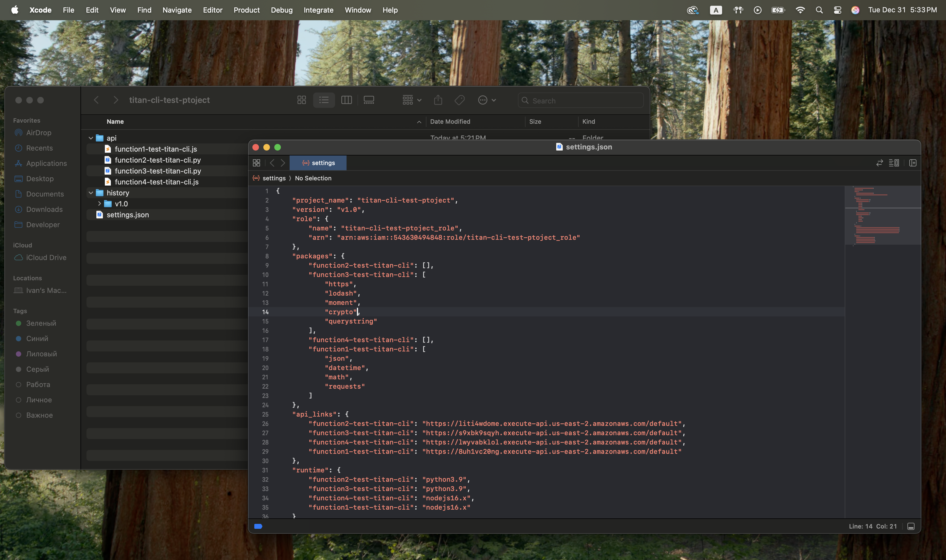The height and width of the screenshot is (560, 946).
Task: Select the green Зеленый tag
Action: (x=41, y=324)
